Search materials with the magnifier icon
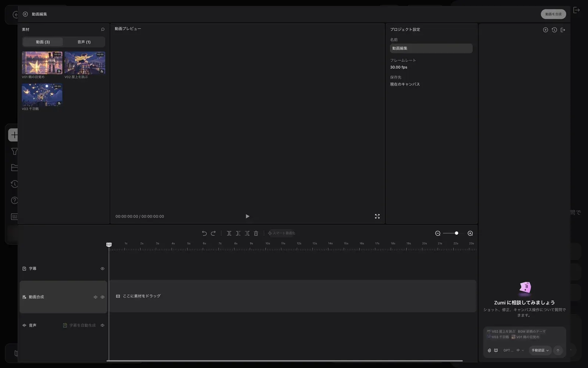The image size is (588, 368). pyautogui.click(x=103, y=29)
